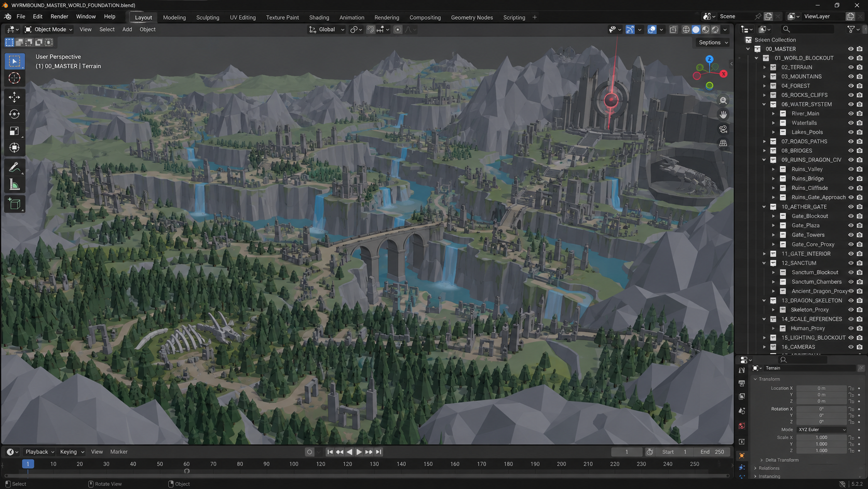Click the End frame 250 field
The height and width of the screenshot is (489, 868).
(712, 452)
